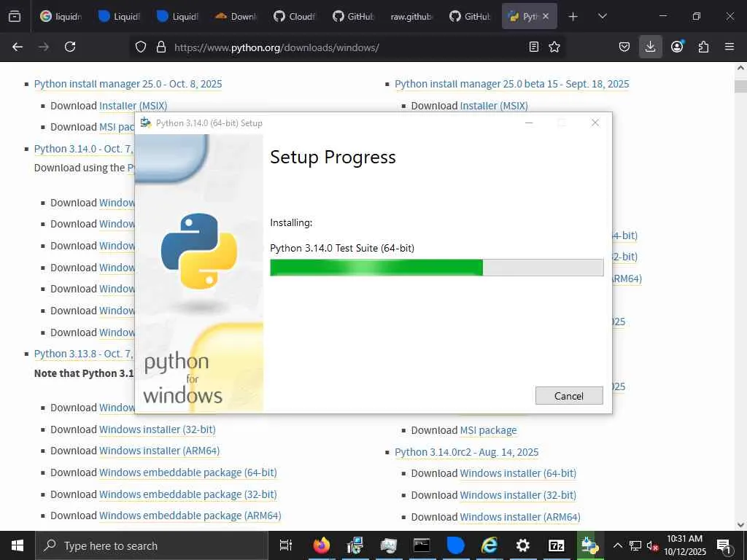Viewport: 747px width, 560px height.
Task: Open the notification center icon
Action: (724, 545)
